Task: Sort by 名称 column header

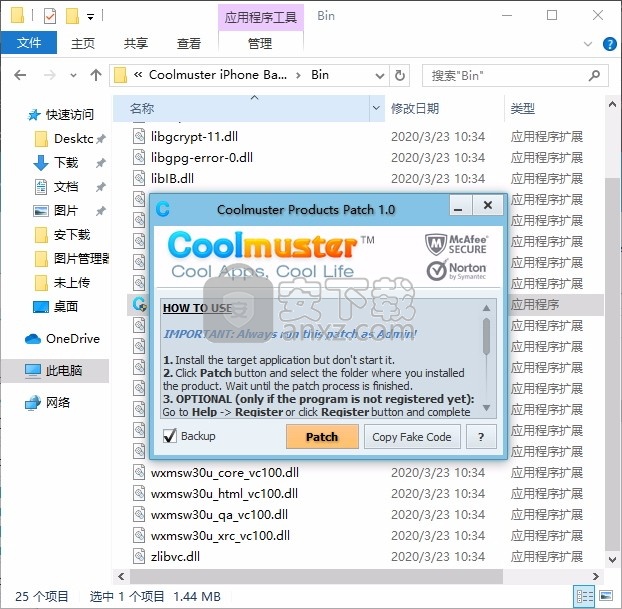Action: pyautogui.click(x=241, y=108)
